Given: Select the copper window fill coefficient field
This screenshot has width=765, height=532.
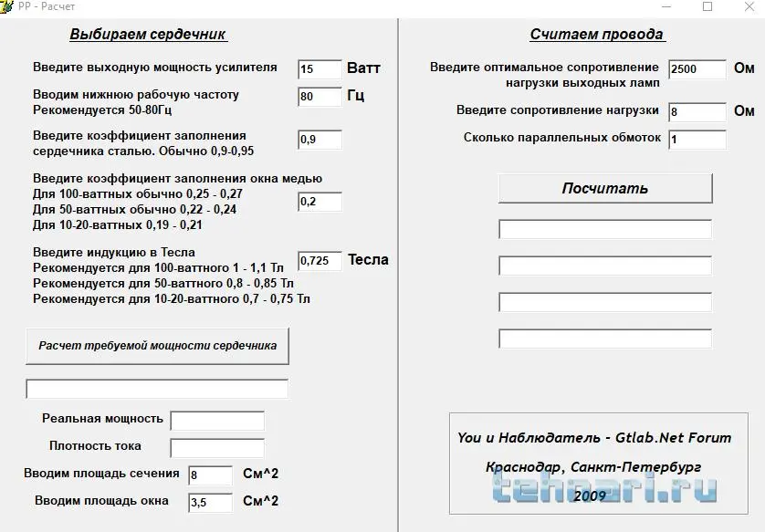Looking at the screenshot, I should 320,202.
